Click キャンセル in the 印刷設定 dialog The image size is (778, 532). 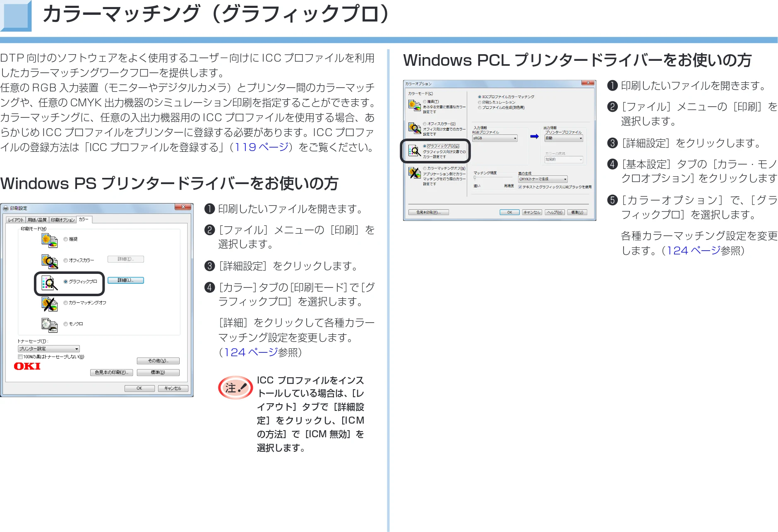(x=173, y=388)
